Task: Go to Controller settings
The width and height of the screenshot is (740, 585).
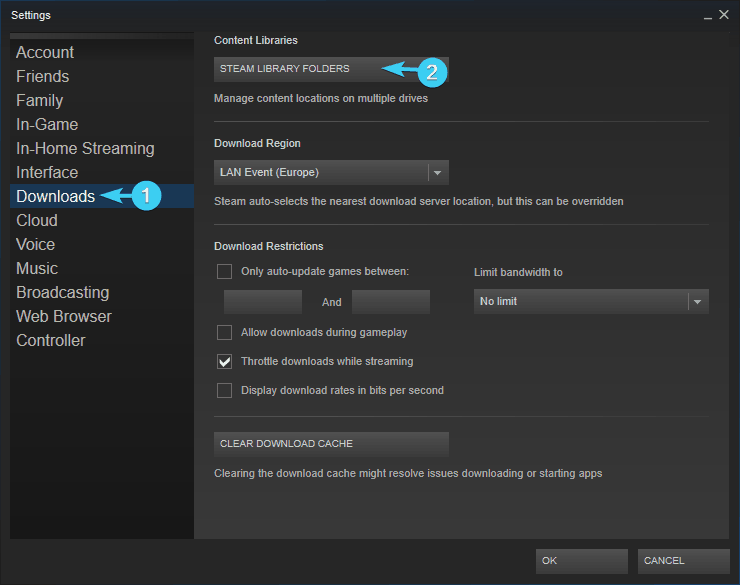Action: tap(101, 341)
